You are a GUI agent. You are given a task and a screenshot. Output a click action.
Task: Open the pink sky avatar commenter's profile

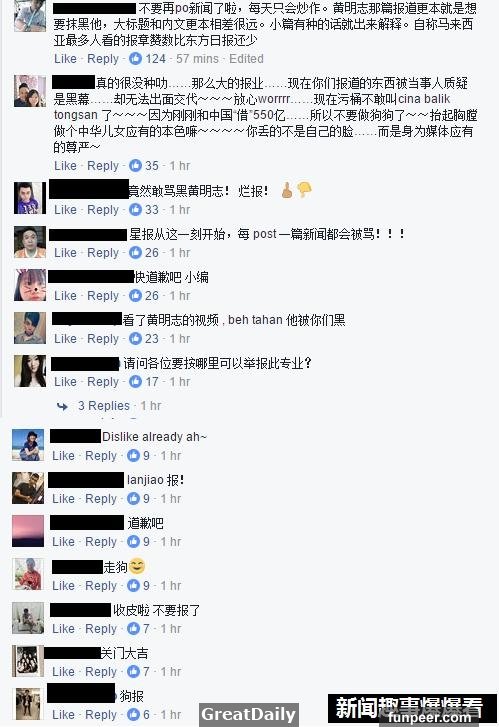pos(28,531)
